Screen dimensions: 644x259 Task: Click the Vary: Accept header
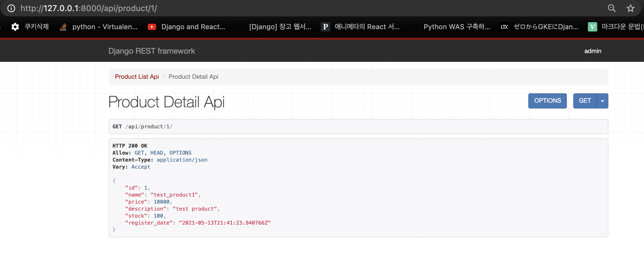[x=131, y=167]
